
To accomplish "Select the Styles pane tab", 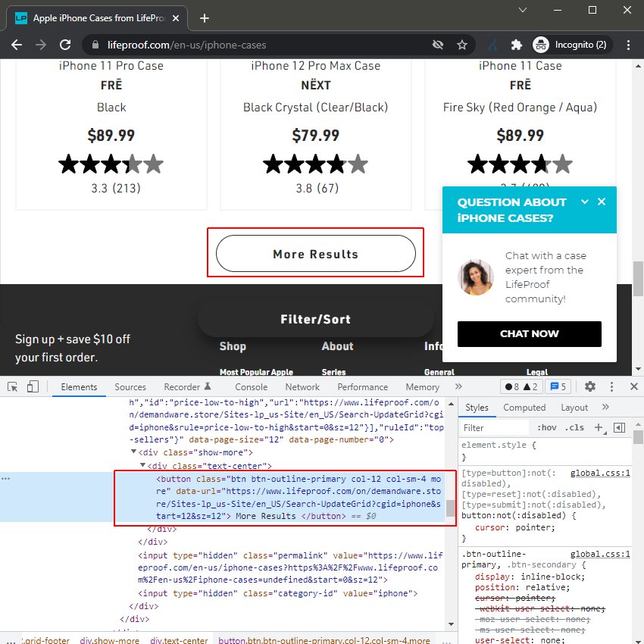I will (x=477, y=408).
